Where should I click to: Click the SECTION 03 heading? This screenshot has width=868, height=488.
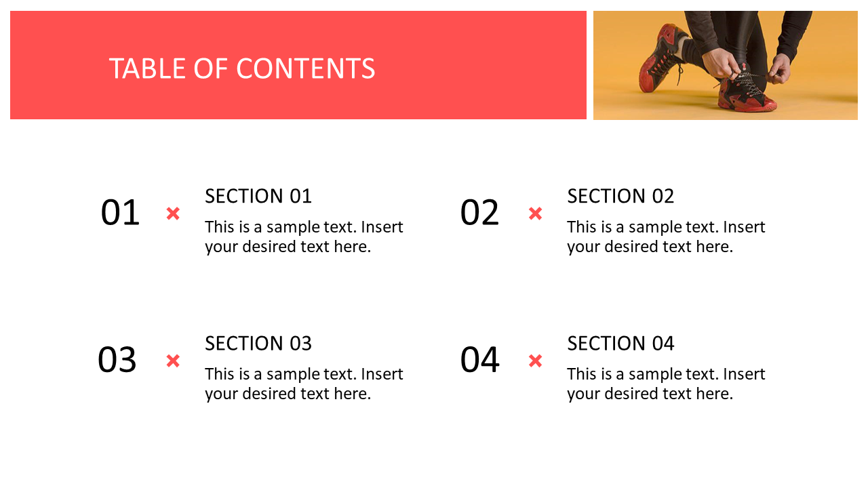258,343
